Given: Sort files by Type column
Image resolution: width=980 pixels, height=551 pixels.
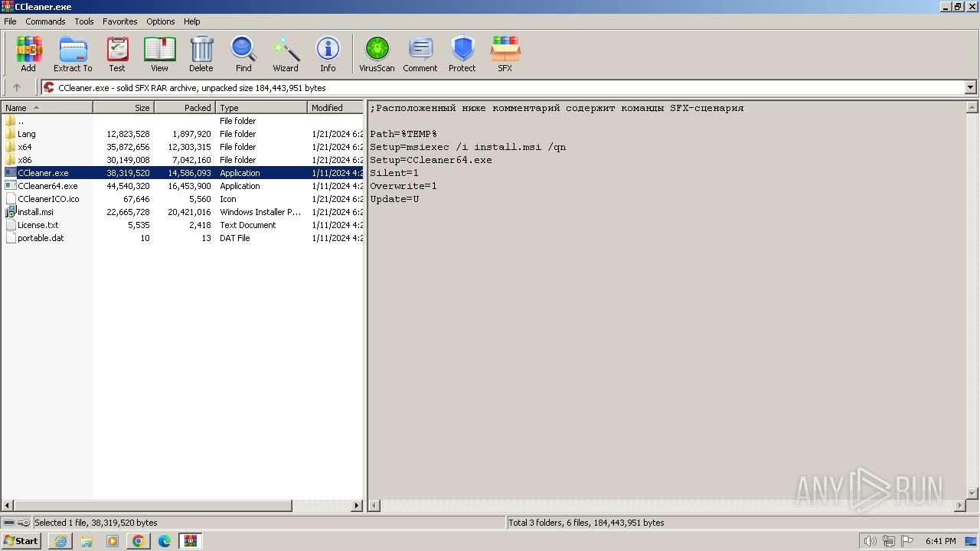Looking at the screenshot, I should 261,108.
